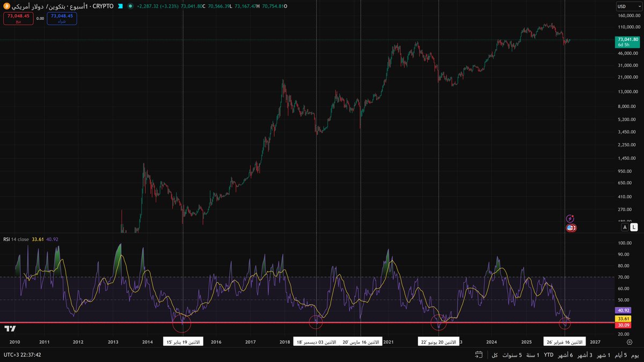Viewport: 644px width, 362px height.
Task: Open the USD currency dropdown
Action: [x=628, y=6]
